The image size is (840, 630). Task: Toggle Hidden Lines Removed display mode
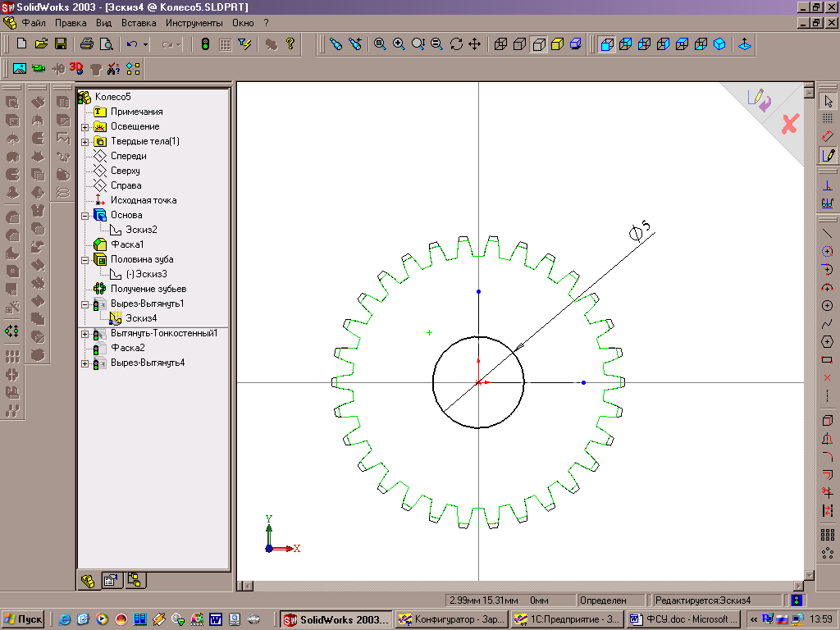point(538,44)
